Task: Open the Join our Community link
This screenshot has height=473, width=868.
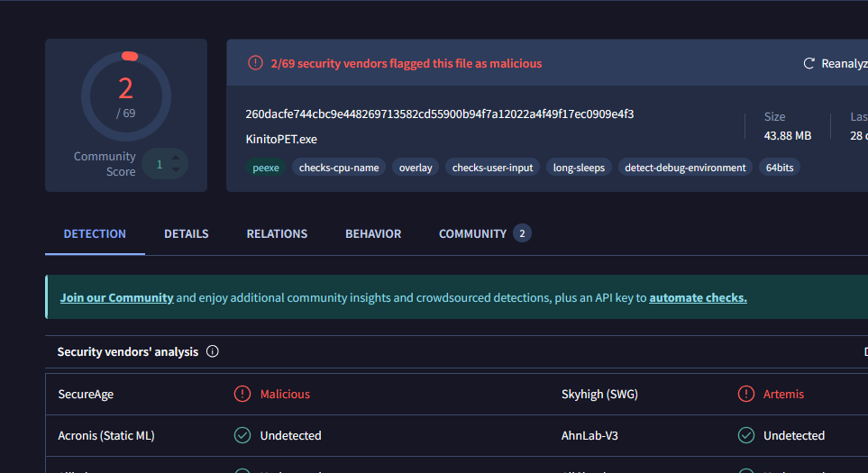Action: click(x=116, y=297)
